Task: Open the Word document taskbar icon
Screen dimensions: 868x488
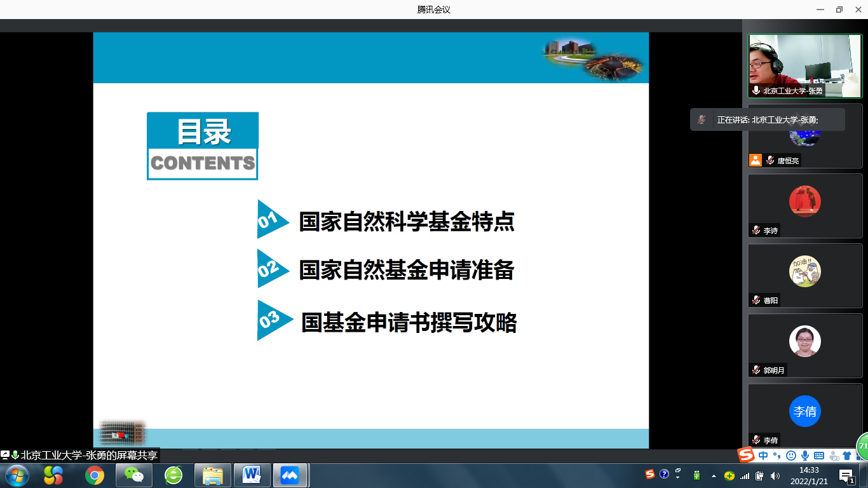Action: 252,475
